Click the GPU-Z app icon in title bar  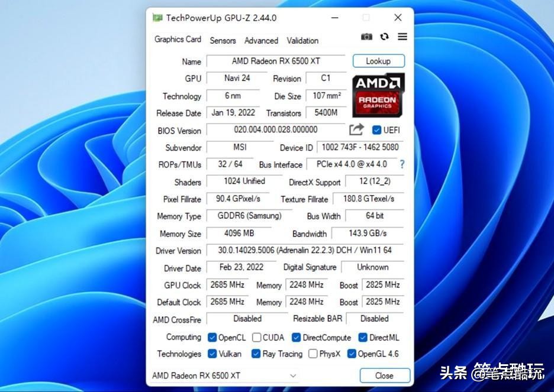tap(157, 18)
